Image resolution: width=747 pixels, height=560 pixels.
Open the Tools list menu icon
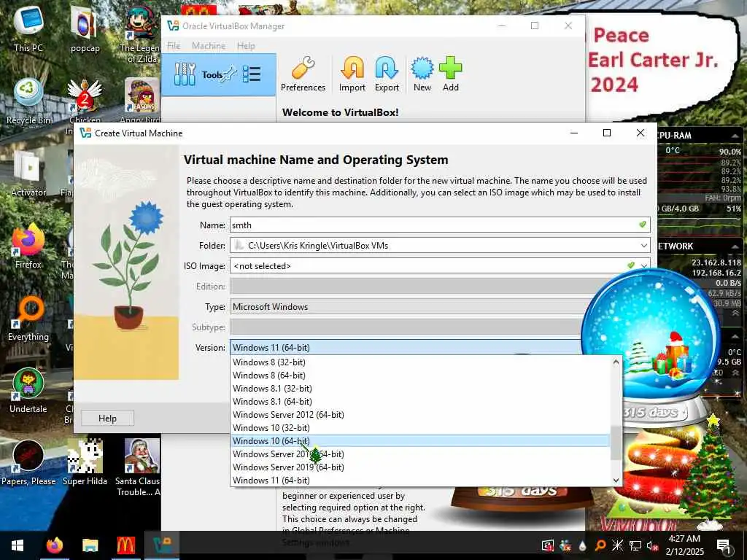[252, 75]
